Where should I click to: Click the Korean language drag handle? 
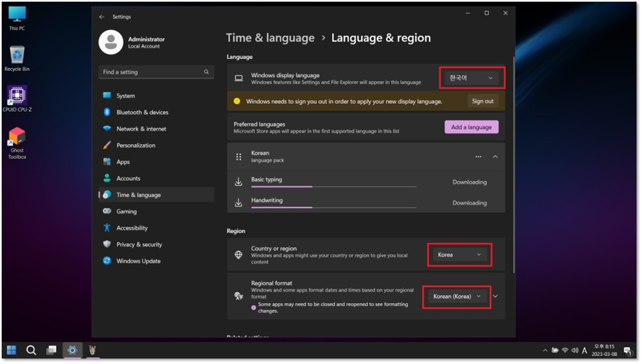[239, 157]
